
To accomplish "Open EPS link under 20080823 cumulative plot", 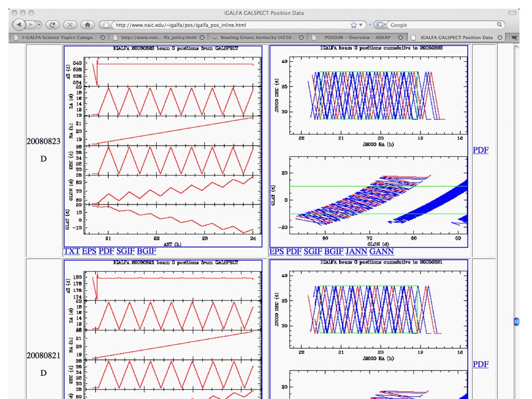I will point(277,252).
